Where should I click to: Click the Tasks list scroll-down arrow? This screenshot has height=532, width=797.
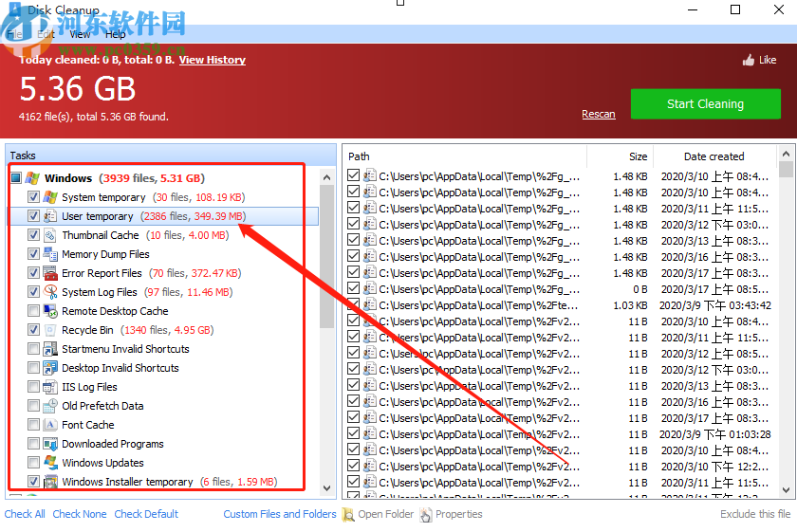coord(326,488)
